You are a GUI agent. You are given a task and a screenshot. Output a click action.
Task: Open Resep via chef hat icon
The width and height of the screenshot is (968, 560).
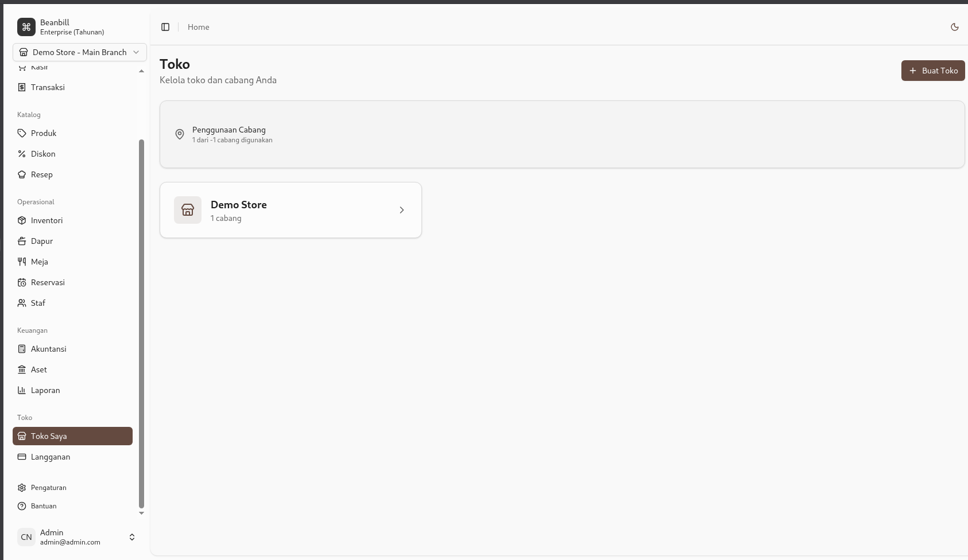pyautogui.click(x=22, y=174)
